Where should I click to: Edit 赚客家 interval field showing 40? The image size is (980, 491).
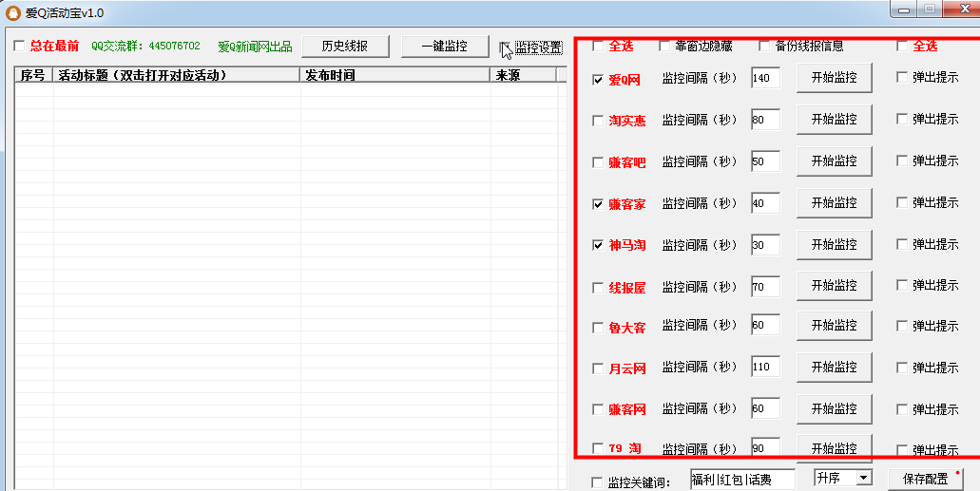pos(765,203)
